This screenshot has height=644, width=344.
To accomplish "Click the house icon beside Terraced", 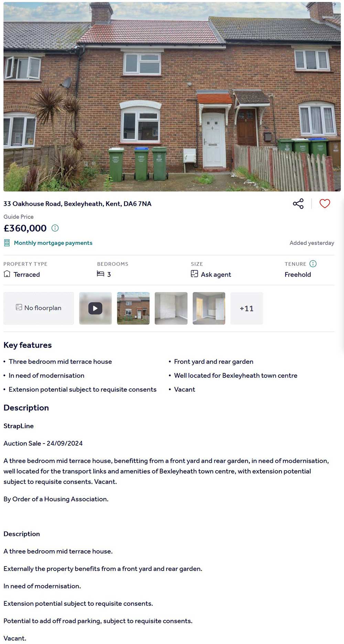I will tap(7, 274).
